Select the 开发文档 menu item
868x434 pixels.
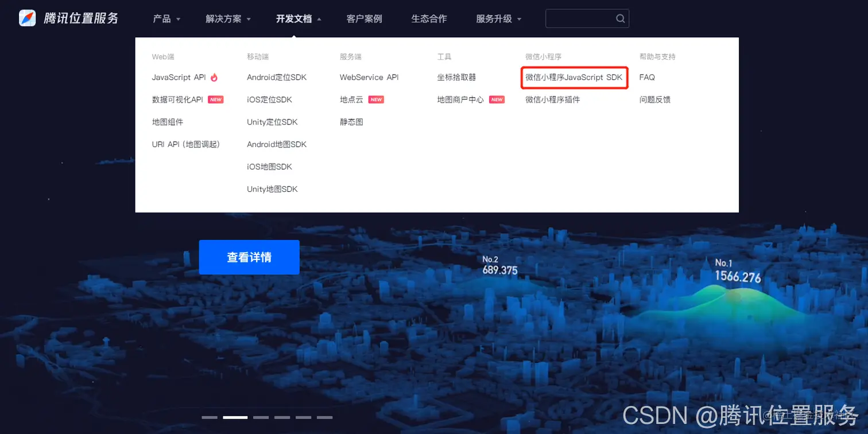pos(293,18)
